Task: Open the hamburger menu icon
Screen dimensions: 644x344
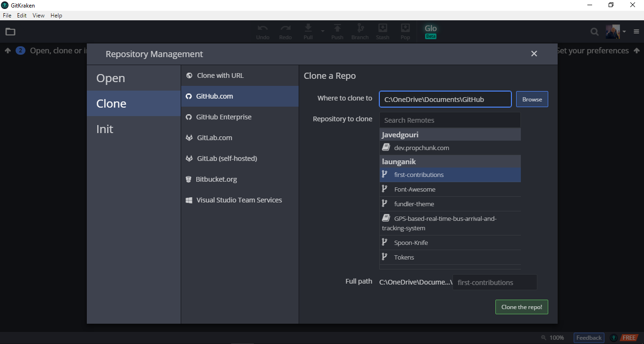Action: coord(636,32)
